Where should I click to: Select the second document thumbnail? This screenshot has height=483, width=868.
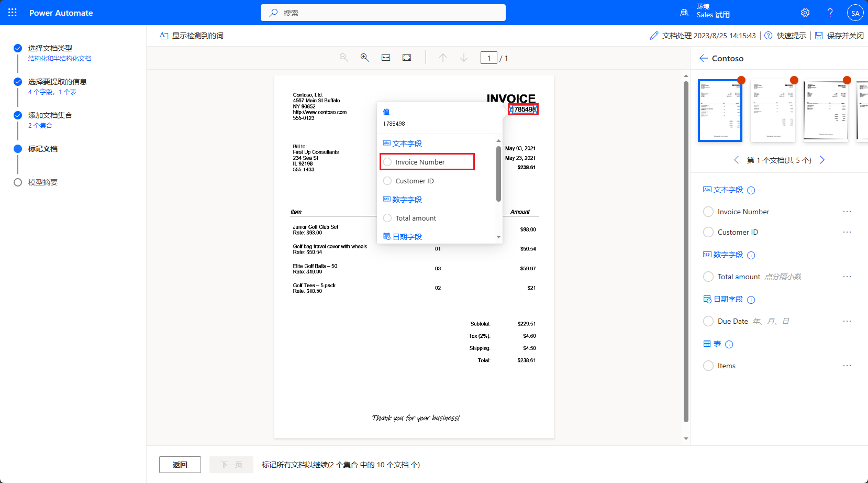[773, 111]
